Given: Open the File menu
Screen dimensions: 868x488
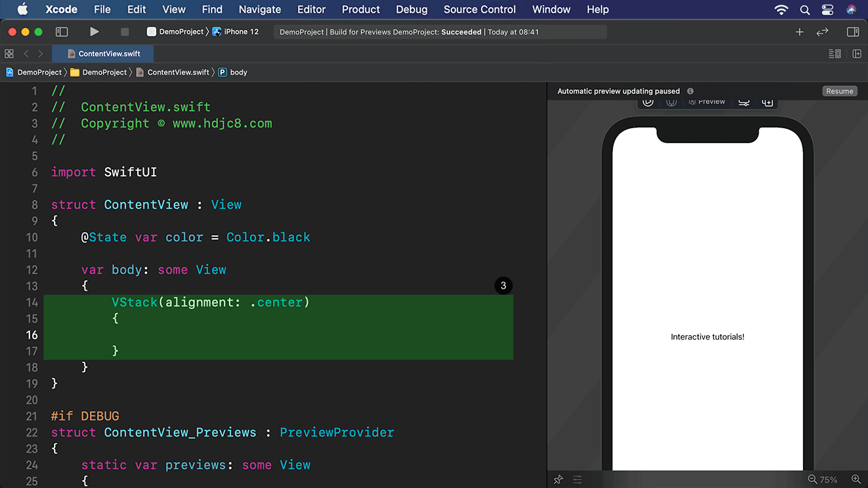Looking at the screenshot, I should [x=102, y=9].
